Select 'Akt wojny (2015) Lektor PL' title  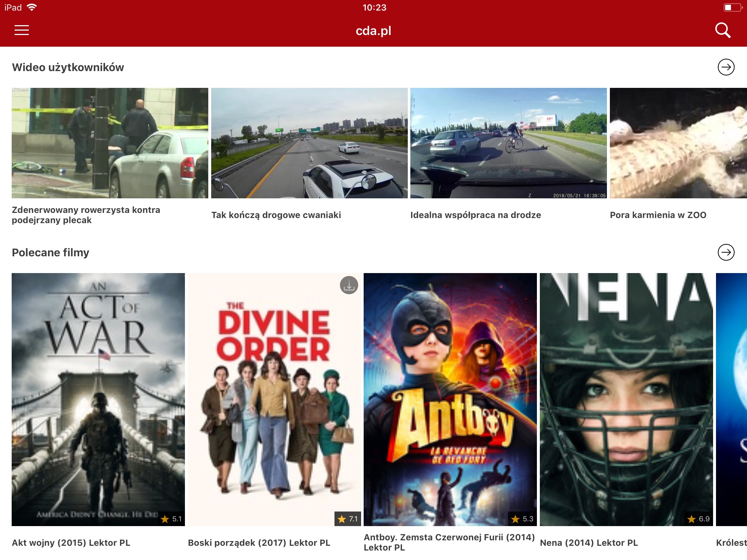click(71, 542)
